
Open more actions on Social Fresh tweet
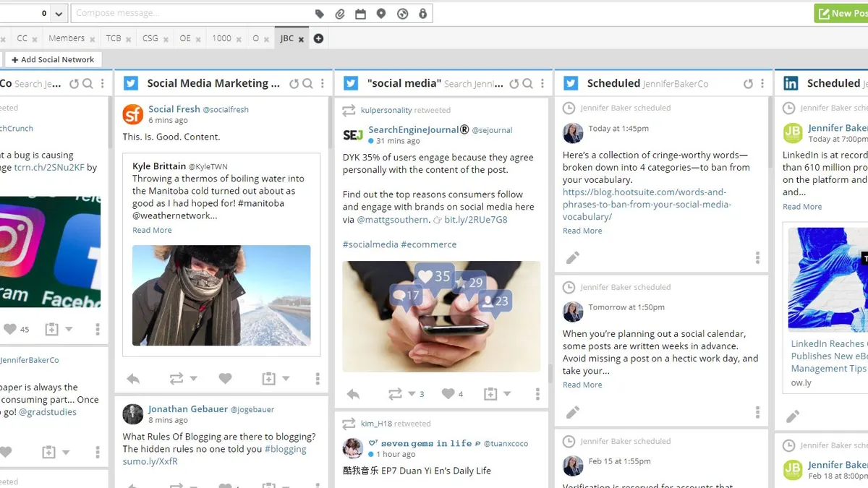[x=318, y=378]
